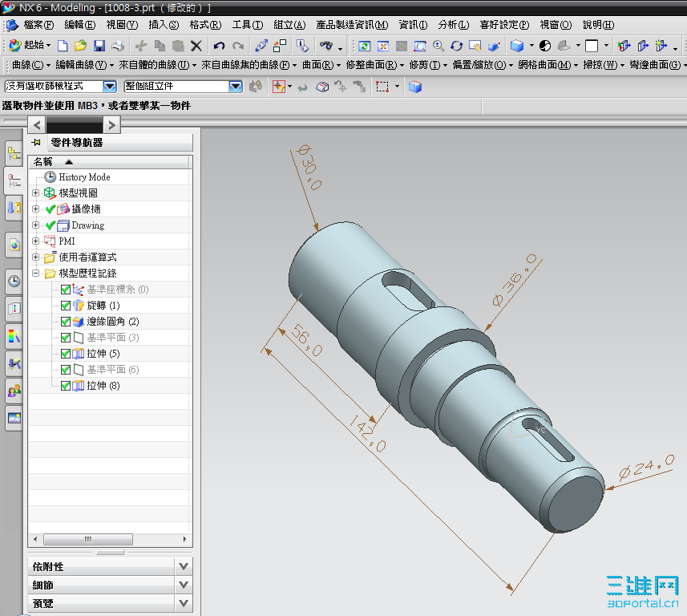
Task: Uncheck the 基準座標系 (0) checkbox
Action: click(x=66, y=290)
